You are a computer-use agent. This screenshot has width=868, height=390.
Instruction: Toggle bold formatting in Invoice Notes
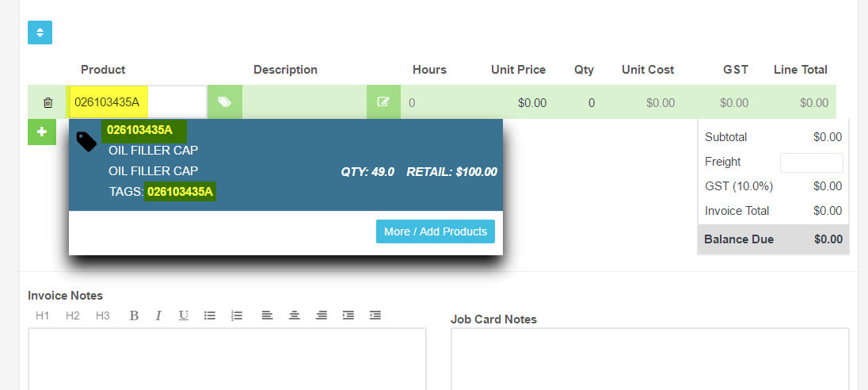click(x=134, y=315)
